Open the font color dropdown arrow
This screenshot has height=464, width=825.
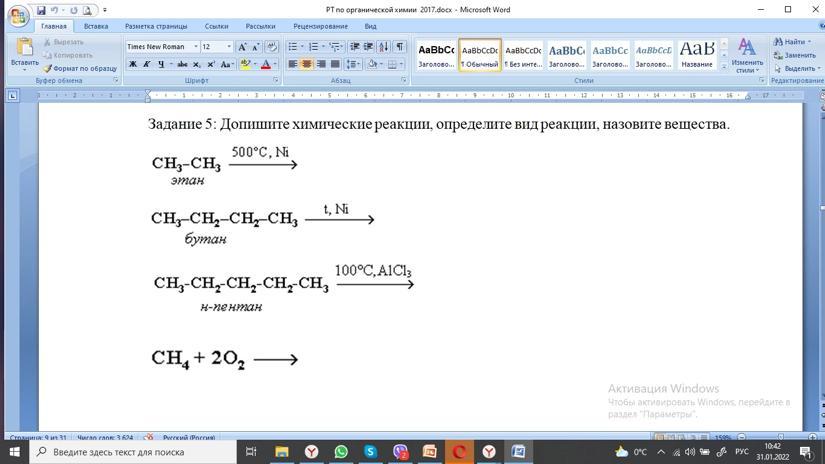[x=275, y=64]
